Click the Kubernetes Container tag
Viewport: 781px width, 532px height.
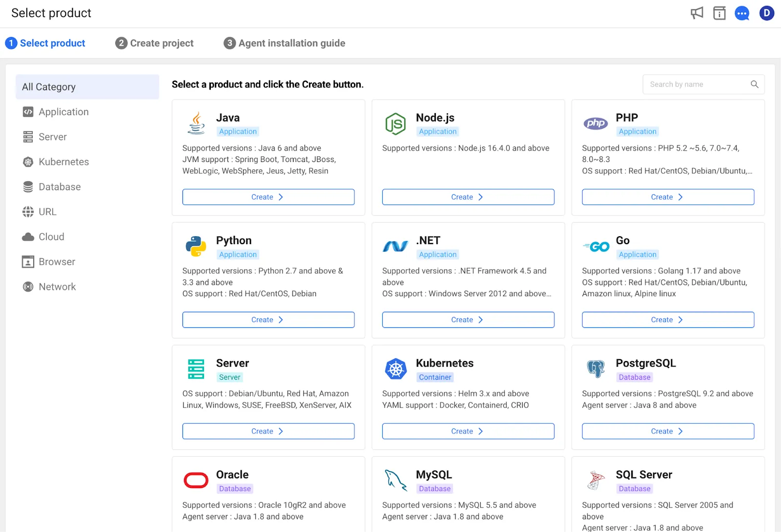(x=435, y=377)
